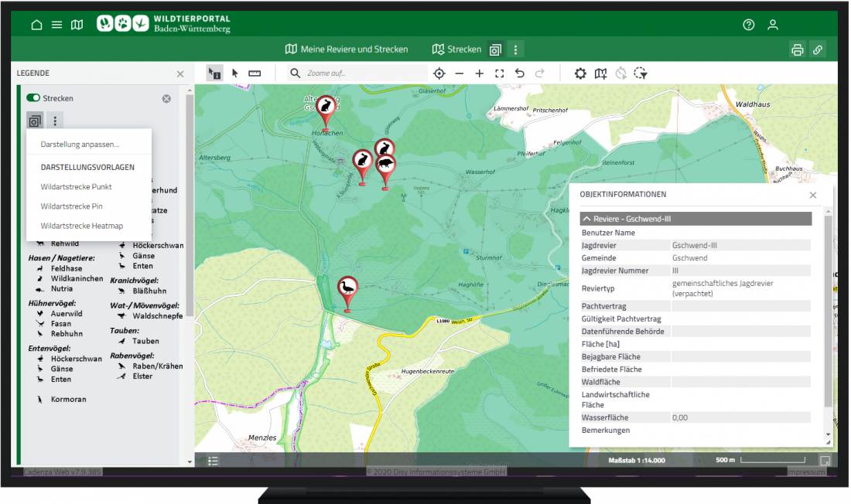
Task: Open the print function
Action: [x=798, y=49]
